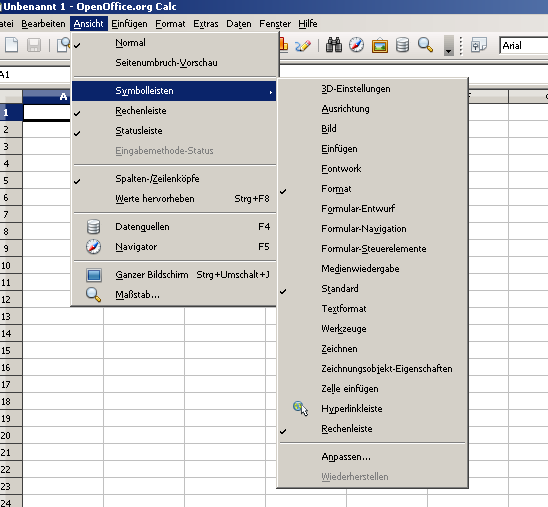Viewport: 548px width, 507px height.
Task: Open the Einfügen menu in menu bar
Action: coord(129,24)
